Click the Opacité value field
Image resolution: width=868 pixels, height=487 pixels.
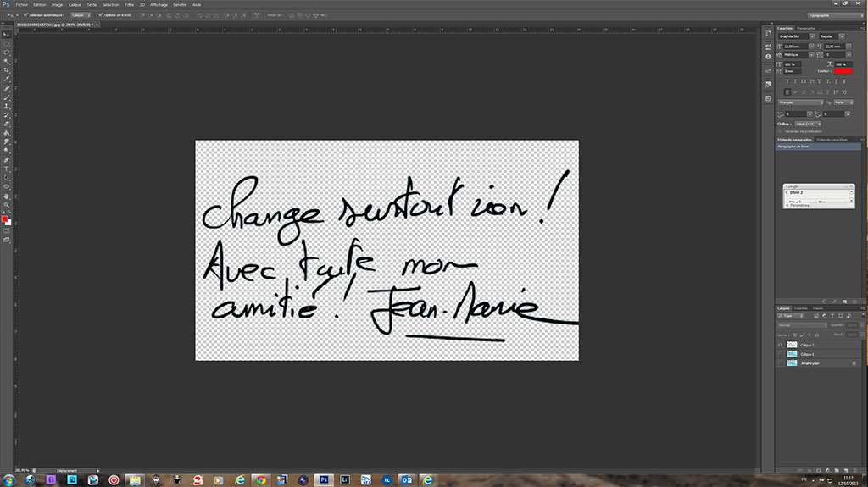point(851,325)
